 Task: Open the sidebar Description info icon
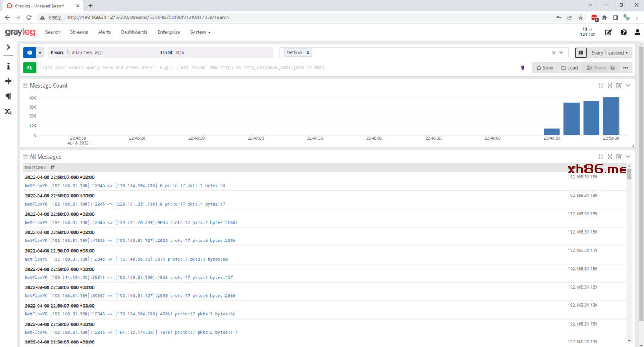coord(8,66)
